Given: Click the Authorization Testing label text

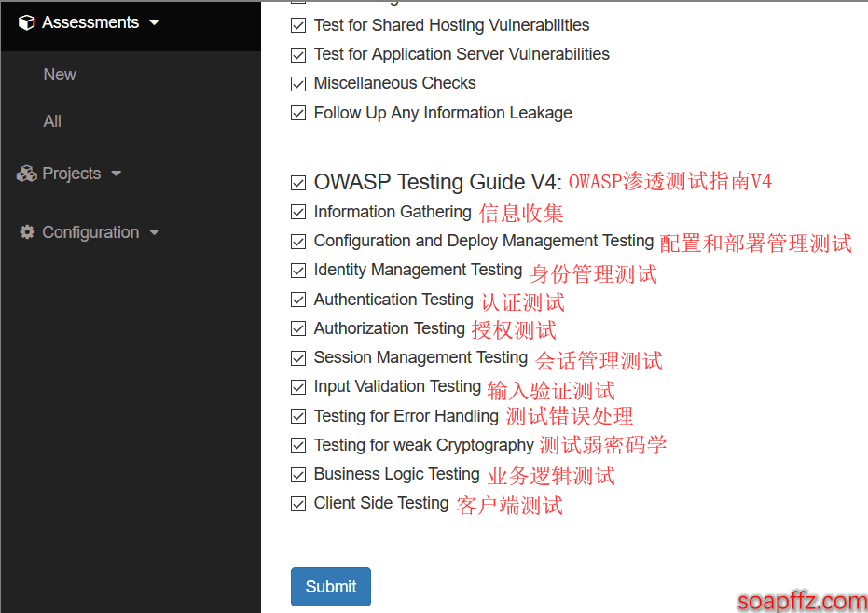Looking at the screenshot, I should point(389,328).
